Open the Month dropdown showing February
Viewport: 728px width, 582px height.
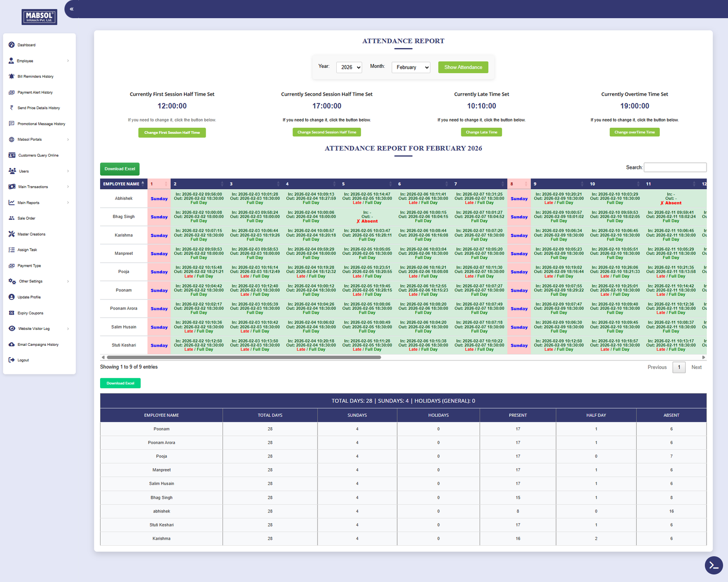[x=410, y=67]
